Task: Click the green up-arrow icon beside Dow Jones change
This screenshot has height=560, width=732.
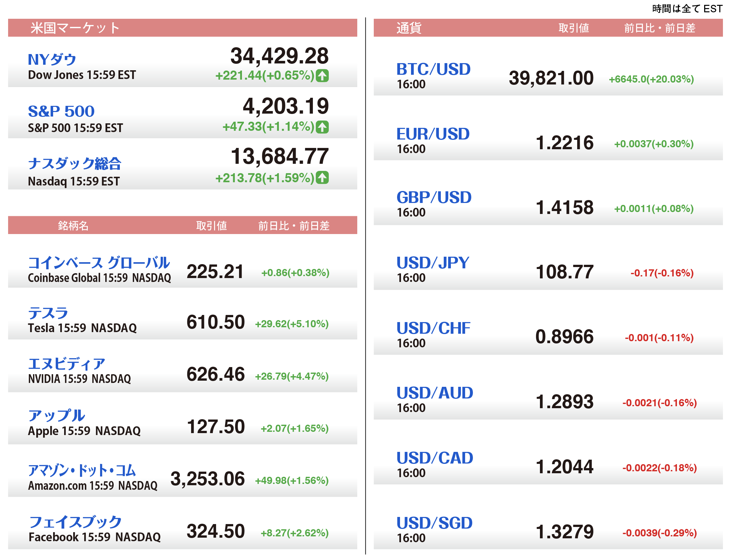Action: tap(323, 76)
